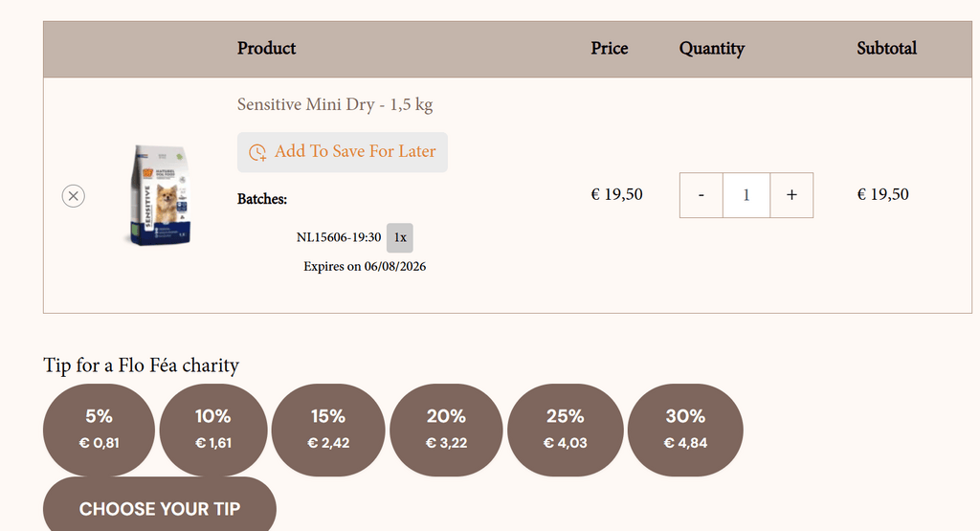The width and height of the screenshot is (980, 531).
Task: Click the Subtotal column header
Action: [x=886, y=49]
